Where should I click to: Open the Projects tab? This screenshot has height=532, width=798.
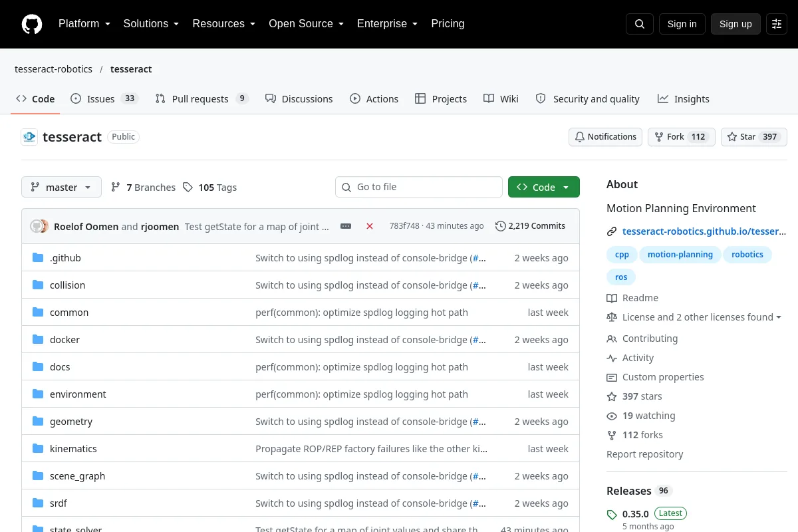tap(441, 99)
